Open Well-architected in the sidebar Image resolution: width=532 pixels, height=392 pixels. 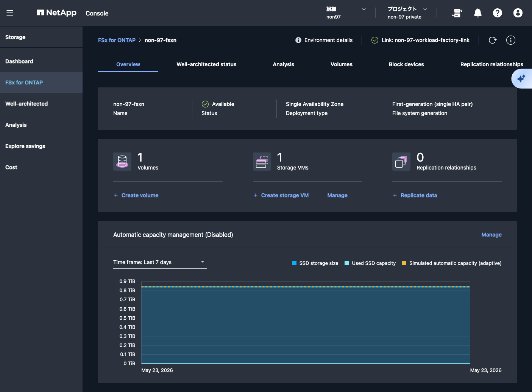(x=41, y=104)
